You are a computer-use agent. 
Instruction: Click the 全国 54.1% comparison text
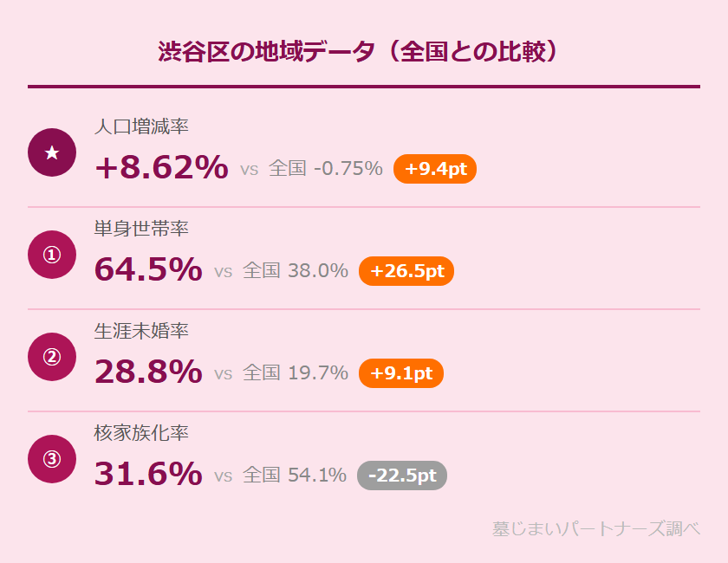pos(295,476)
